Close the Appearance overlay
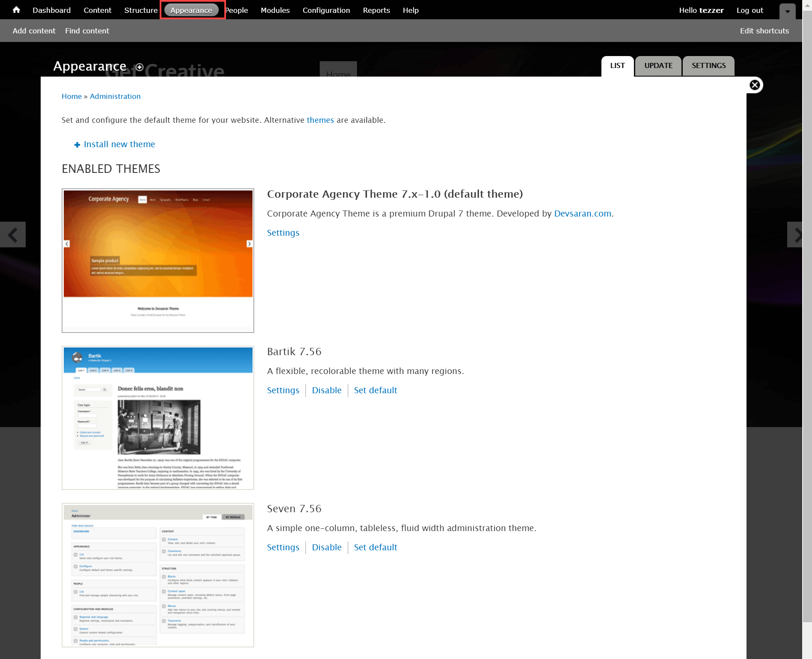This screenshot has width=812, height=659. [755, 85]
